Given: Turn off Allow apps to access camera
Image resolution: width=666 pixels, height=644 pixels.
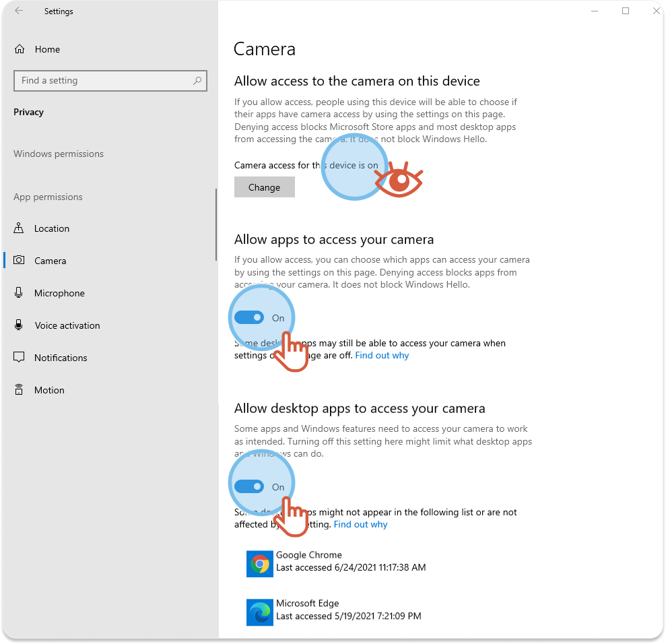Looking at the screenshot, I should (249, 318).
